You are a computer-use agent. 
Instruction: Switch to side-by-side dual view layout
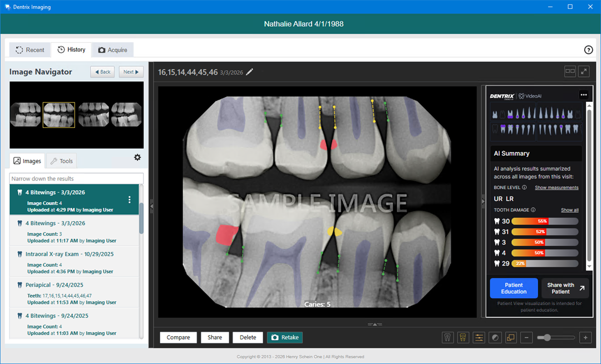point(570,71)
